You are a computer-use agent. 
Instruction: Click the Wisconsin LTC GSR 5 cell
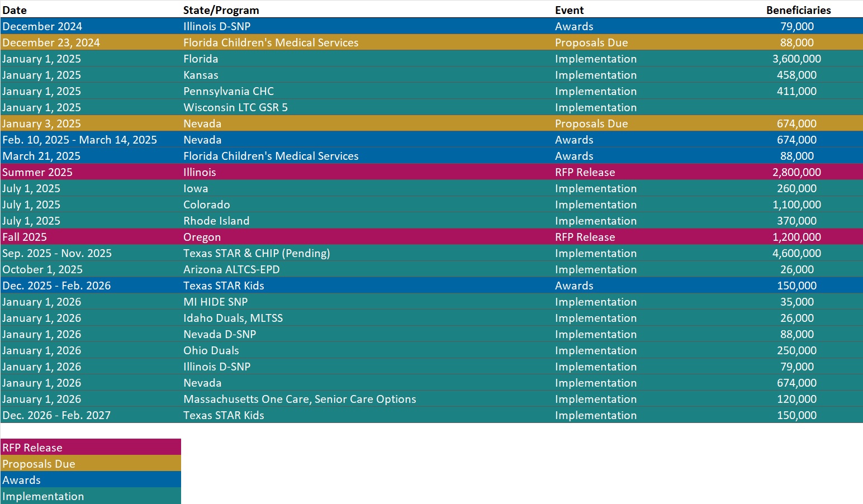point(235,107)
